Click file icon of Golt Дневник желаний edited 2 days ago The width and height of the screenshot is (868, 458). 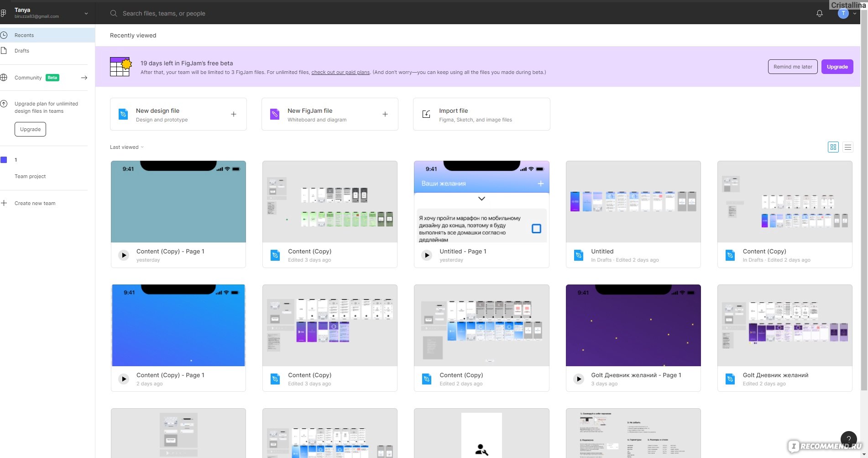[730, 379]
